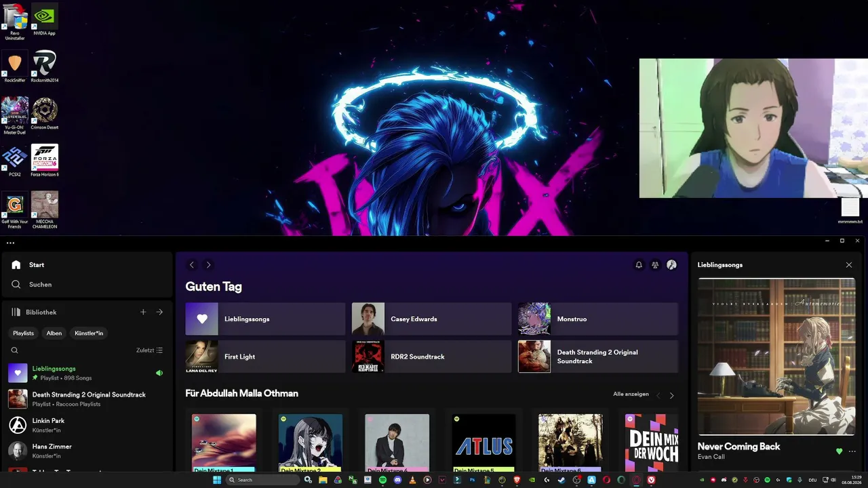Select Yu-Gi-Oh! Master Duel desktop shortcut
868x488 pixels.
point(15,116)
